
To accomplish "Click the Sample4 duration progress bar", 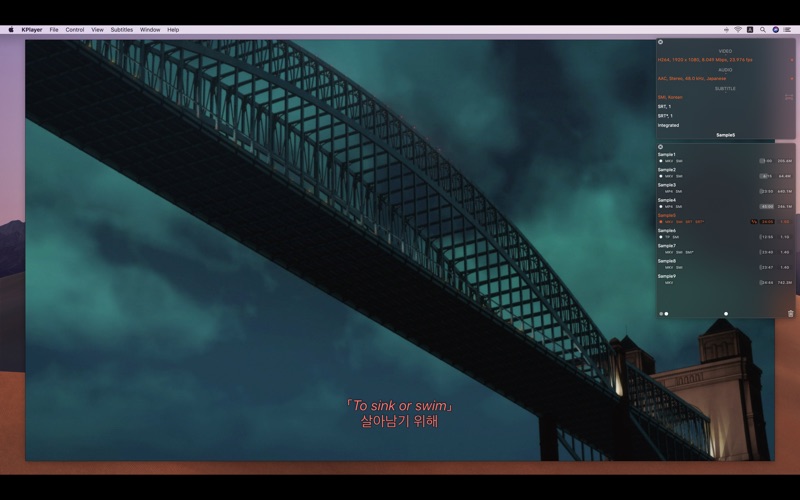I will click(767, 207).
